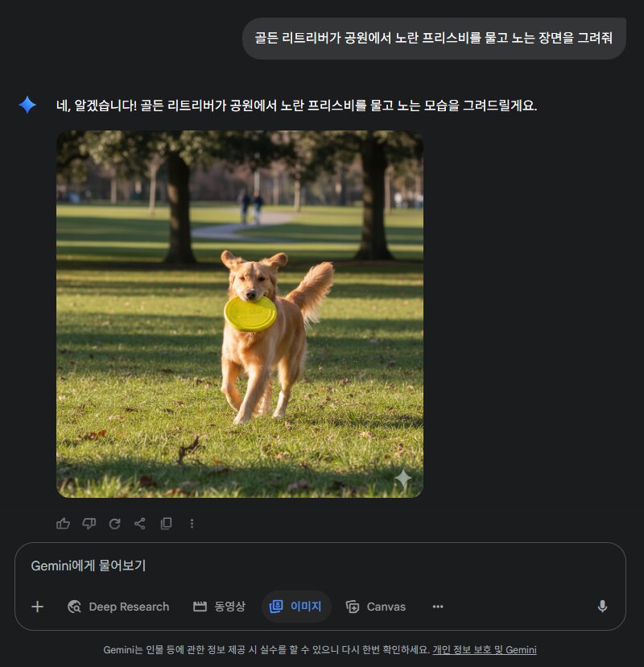644x667 pixels.
Task: Open the 개인 정보 보호 및 Gemini link
Action: 484,649
